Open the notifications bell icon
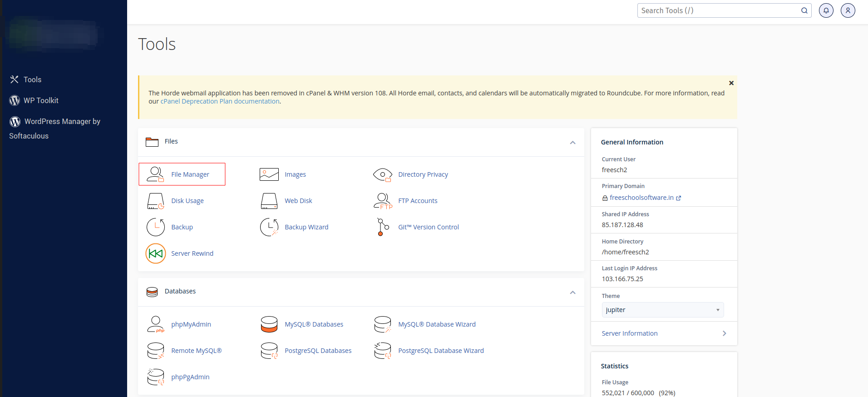This screenshot has width=868, height=397. tap(826, 10)
